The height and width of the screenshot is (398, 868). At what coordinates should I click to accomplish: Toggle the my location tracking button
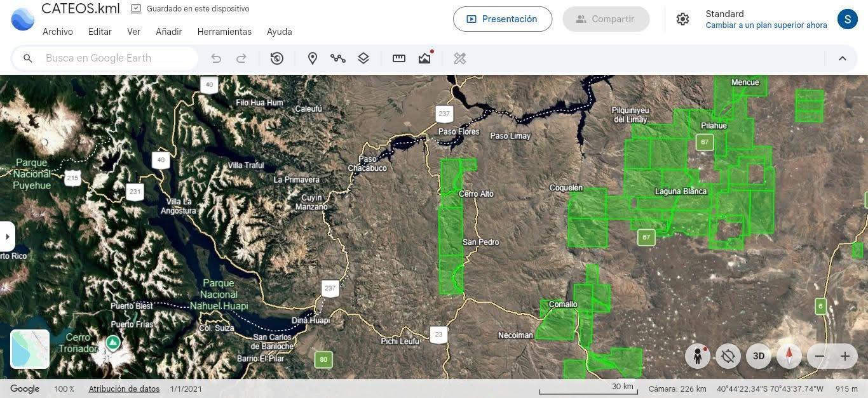[728, 356]
